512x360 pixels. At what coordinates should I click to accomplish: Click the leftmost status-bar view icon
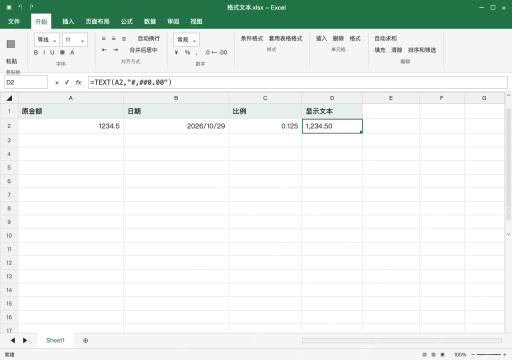click(424, 355)
